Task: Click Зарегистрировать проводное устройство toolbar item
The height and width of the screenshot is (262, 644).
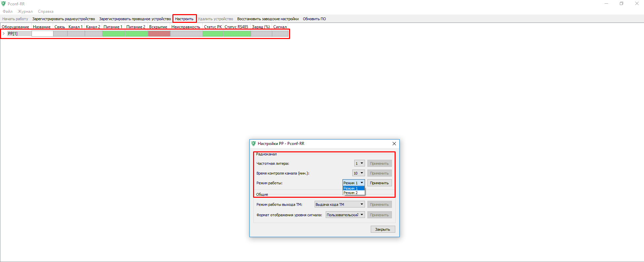Action: tap(135, 19)
